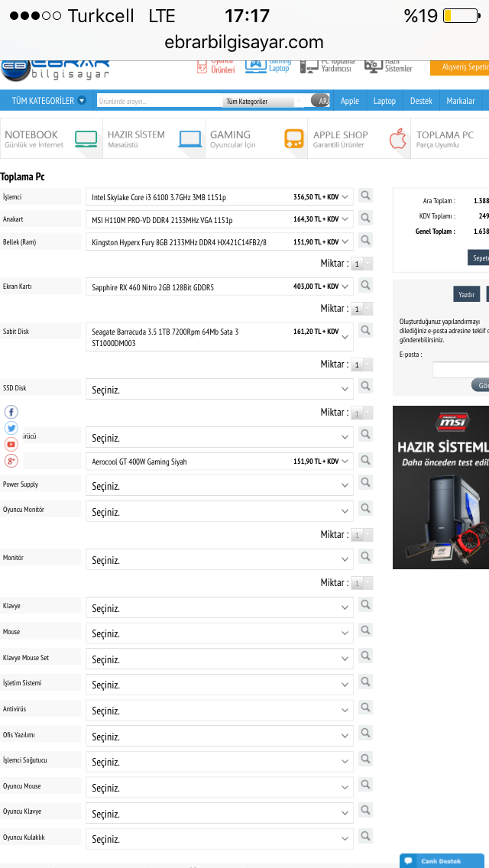Click Oyuncu Ürünleri header link
489x868 pixels.
pyautogui.click(x=215, y=67)
